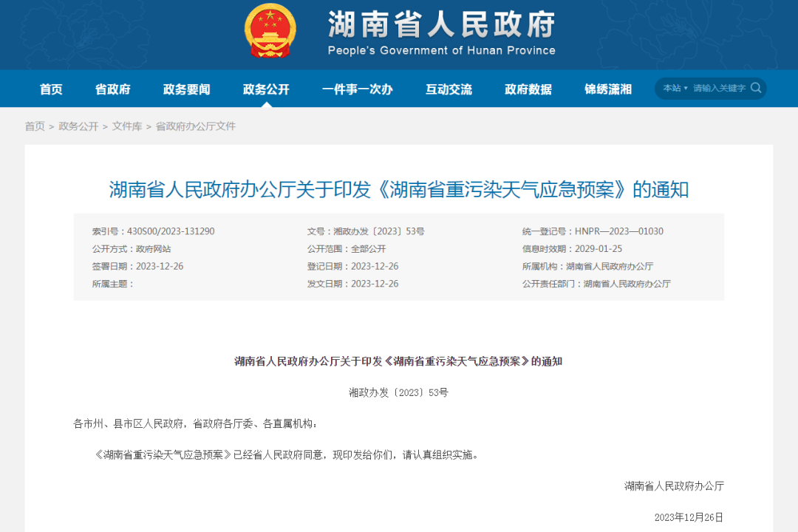Follow the 省政府办公厅文件 breadcrumb link
This screenshot has height=532, width=798.
pyautogui.click(x=195, y=126)
